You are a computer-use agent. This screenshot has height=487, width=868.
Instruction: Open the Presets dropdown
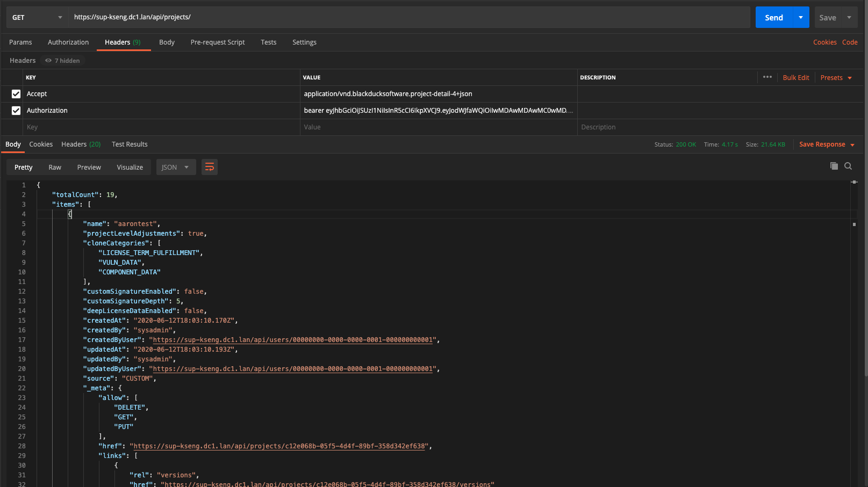pos(836,78)
